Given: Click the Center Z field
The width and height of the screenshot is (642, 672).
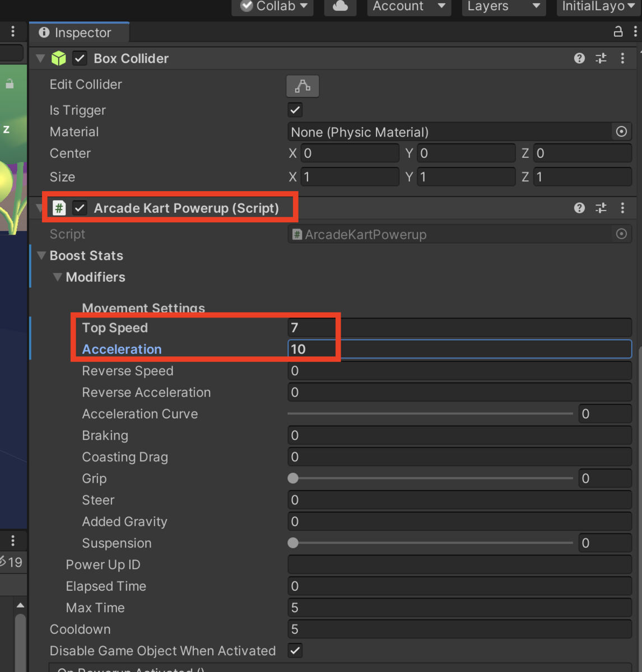Looking at the screenshot, I should click(583, 153).
